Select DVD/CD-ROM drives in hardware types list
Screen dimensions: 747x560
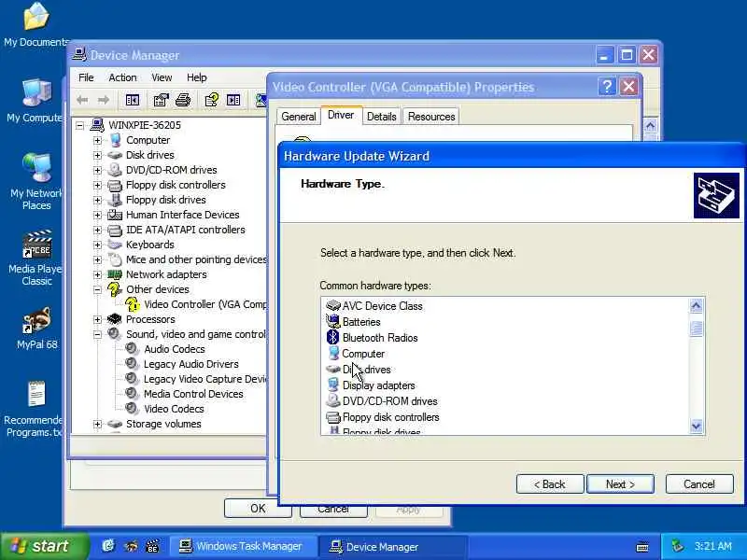click(382, 401)
